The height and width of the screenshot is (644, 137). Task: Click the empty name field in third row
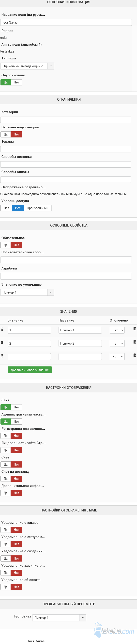(x=80, y=357)
